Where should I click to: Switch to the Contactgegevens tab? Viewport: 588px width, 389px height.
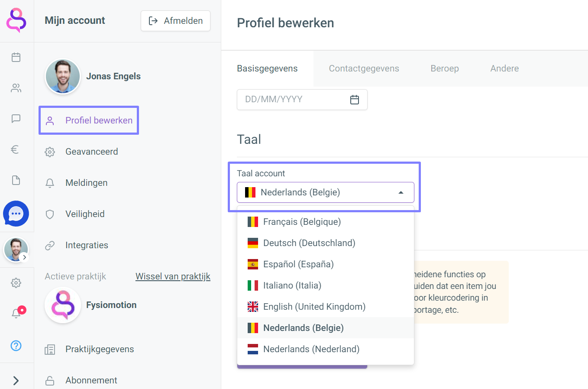click(x=364, y=68)
